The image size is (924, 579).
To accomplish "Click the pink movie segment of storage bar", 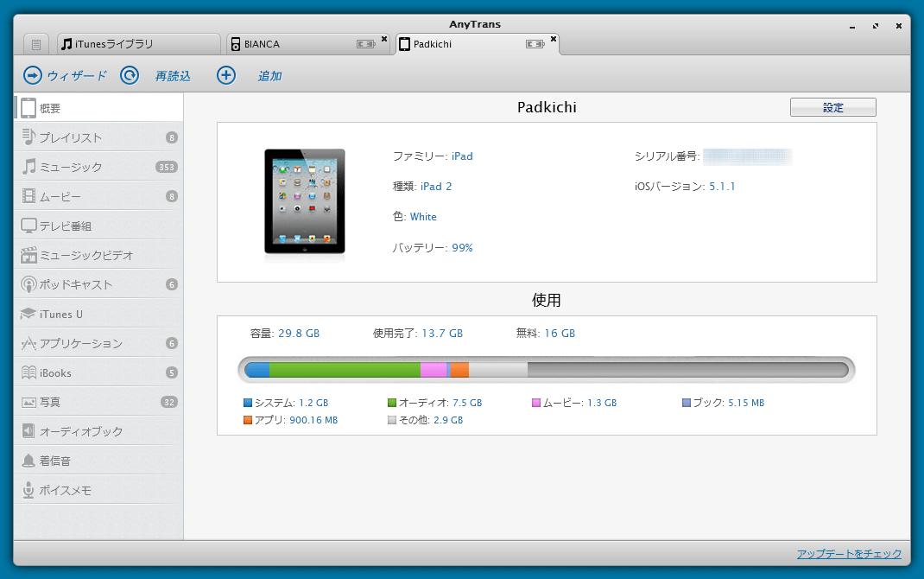I will click(434, 370).
